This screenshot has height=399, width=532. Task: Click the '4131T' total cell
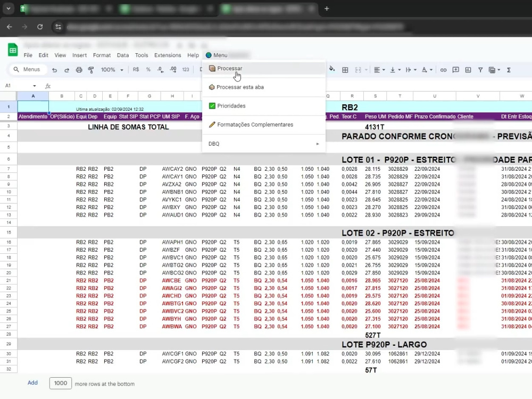point(375,127)
